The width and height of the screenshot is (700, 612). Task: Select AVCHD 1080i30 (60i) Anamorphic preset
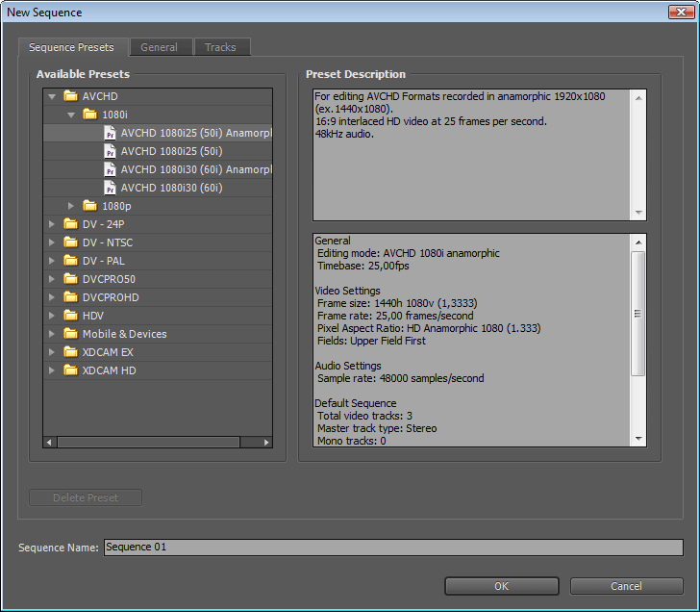[158, 169]
